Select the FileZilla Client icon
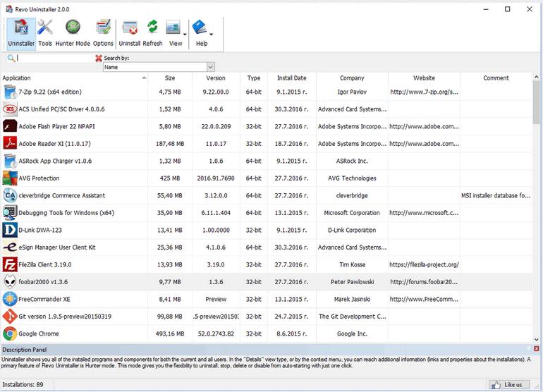 (10, 264)
